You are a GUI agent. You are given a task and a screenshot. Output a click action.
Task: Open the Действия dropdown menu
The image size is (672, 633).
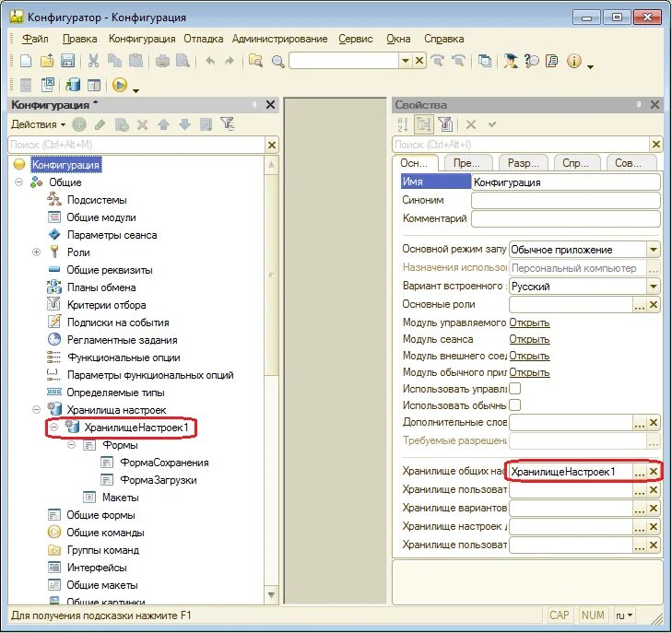(38, 124)
